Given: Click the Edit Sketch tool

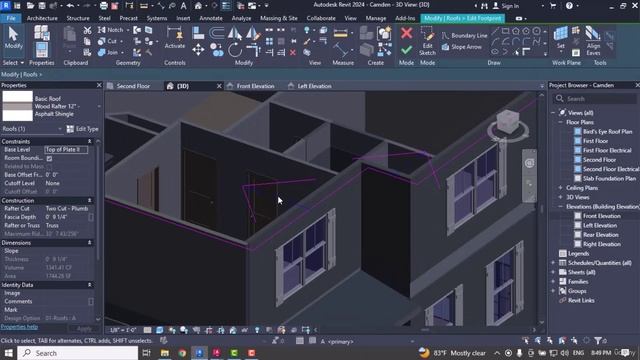Looking at the screenshot, I should [427, 41].
